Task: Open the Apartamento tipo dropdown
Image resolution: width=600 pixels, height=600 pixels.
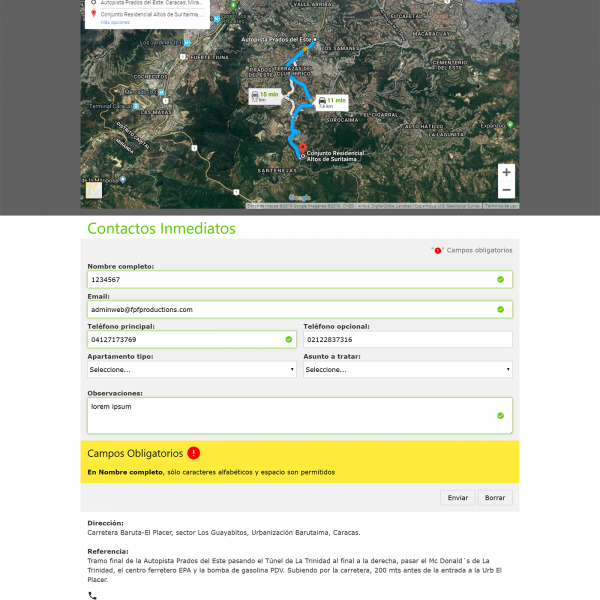Action: [192, 369]
